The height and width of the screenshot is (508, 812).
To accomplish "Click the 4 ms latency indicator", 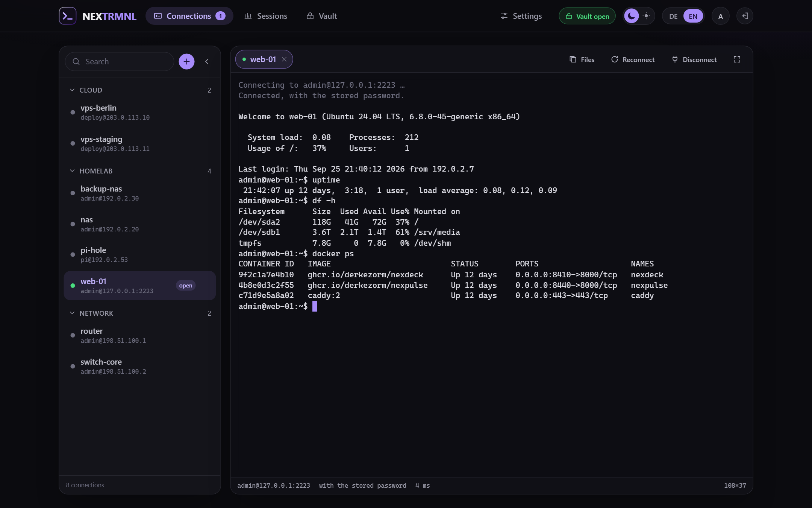I will (x=423, y=485).
